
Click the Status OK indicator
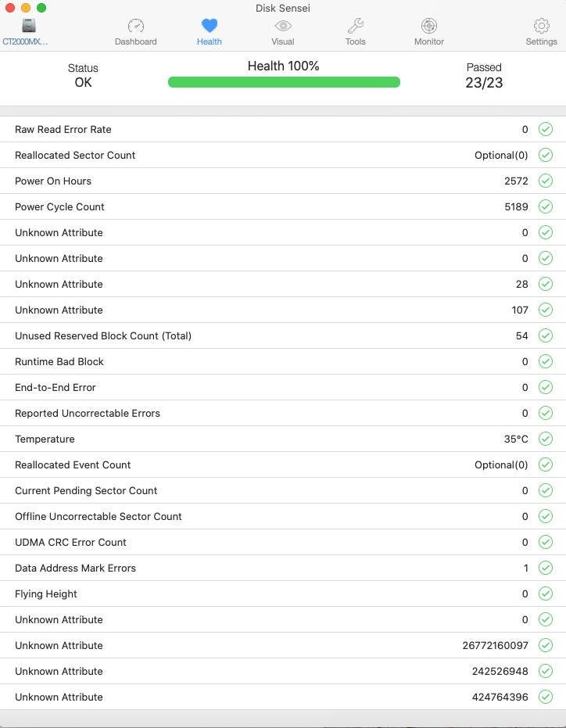point(83,76)
